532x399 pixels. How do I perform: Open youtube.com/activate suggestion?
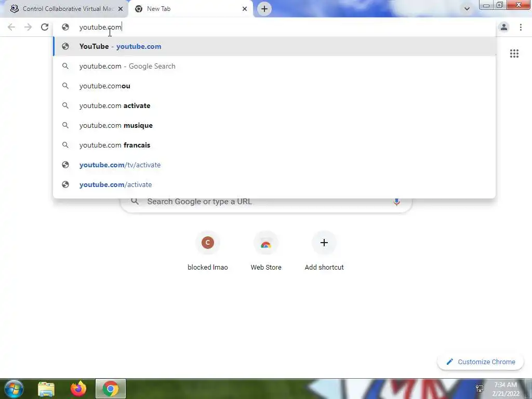point(274,184)
